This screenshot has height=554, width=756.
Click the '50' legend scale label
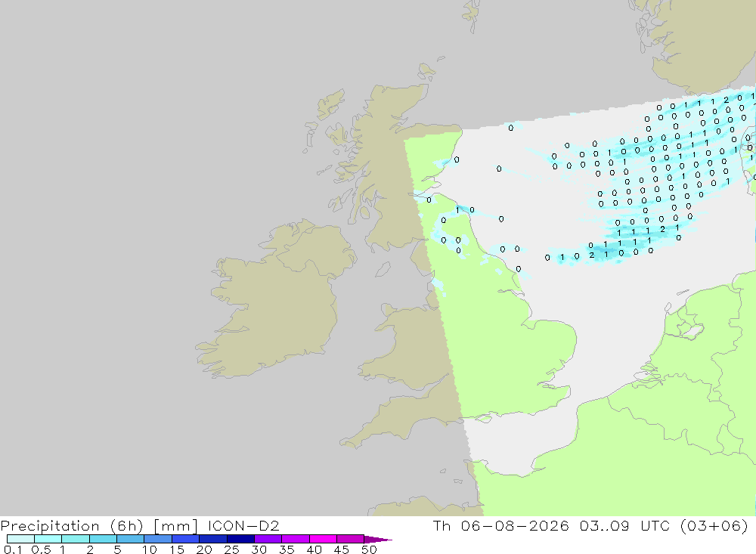pyautogui.click(x=369, y=549)
